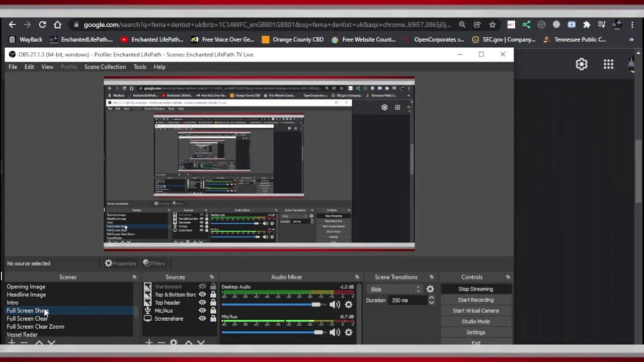Remove scene using the Scenes minus icon
Viewport: 644px width, 362px height.
24,343
